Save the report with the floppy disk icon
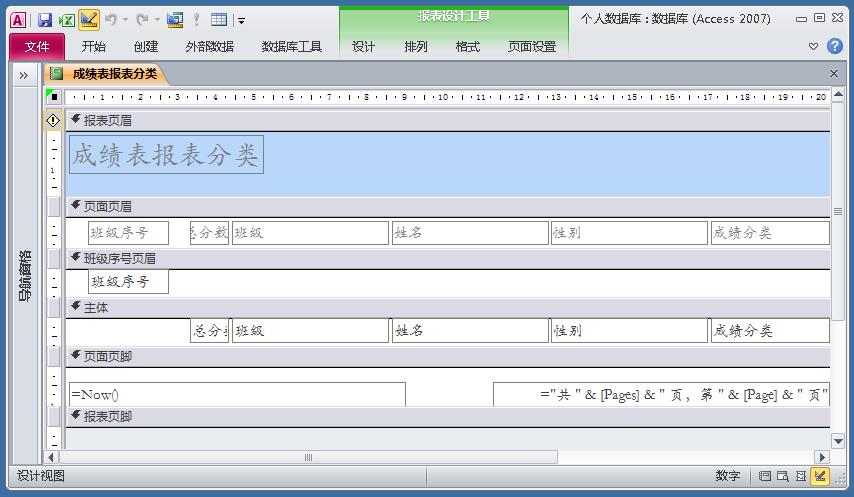The width and height of the screenshot is (854, 497). click(x=45, y=20)
